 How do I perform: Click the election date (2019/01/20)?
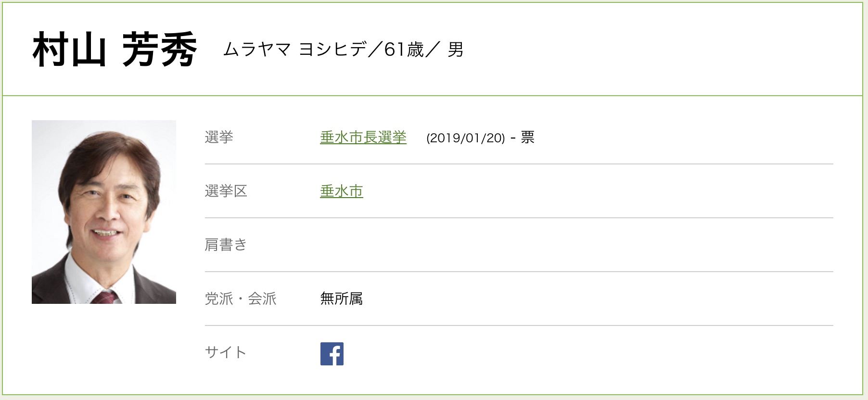pos(466,138)
